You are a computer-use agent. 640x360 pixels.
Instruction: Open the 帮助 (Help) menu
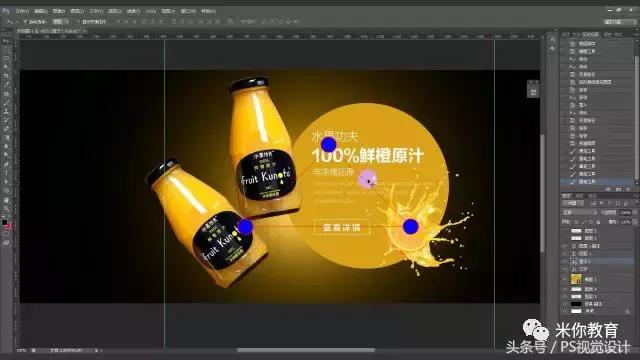click(208, 11)
